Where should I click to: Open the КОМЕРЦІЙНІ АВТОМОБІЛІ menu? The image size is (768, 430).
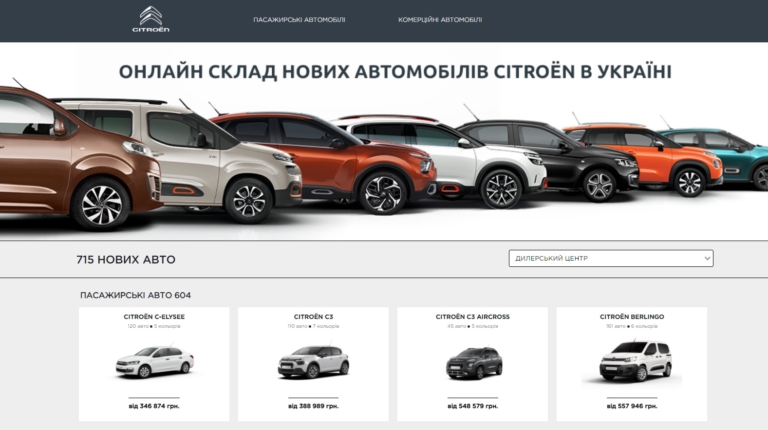[x=440, y=20]
